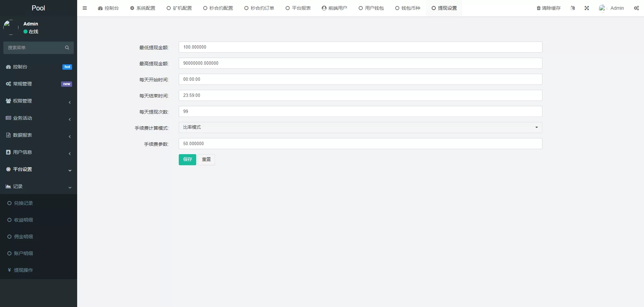Collapse 平台设置 sidebar menu
644x307 pixels.
pyautogui.click(x=39, y=169)
